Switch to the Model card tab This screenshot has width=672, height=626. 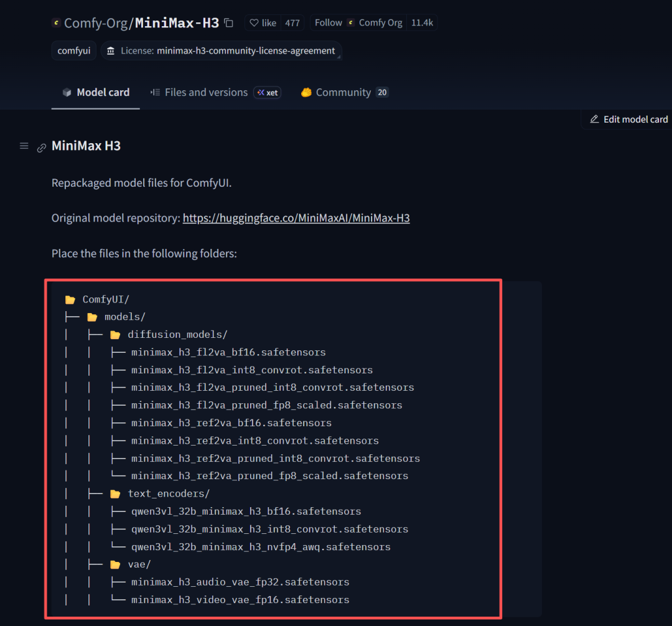point(96,93)
